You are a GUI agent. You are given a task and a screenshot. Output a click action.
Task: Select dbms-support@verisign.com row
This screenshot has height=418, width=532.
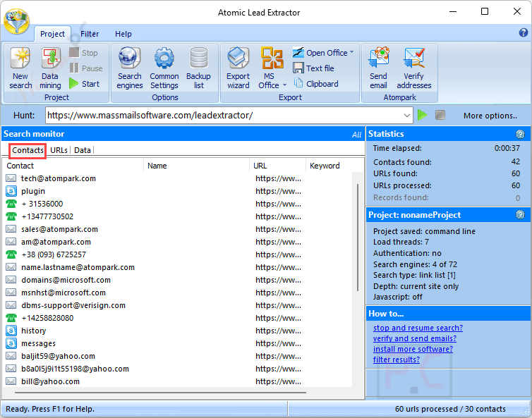tap(178, 305)
